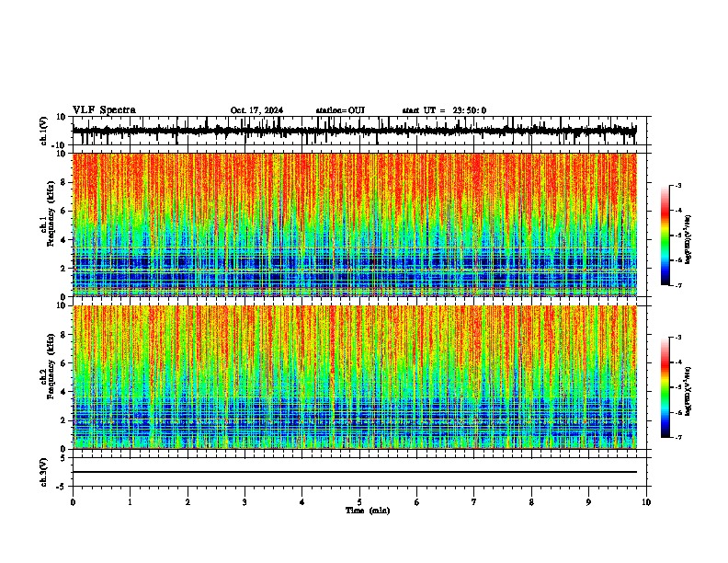Click the time axis tick label '10'
728x563 pixels.
click(x=646, y=502)
